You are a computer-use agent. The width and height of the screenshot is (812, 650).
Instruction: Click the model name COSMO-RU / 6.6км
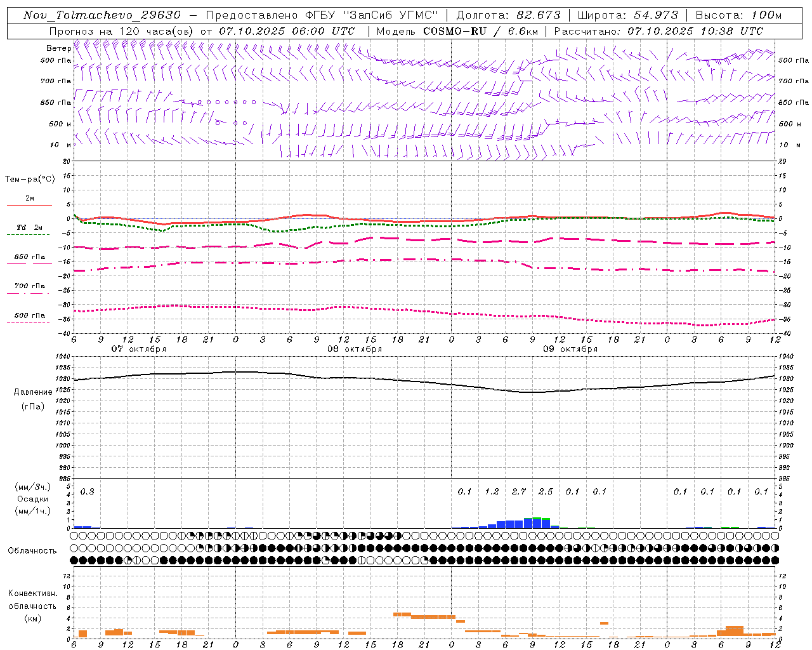pos(480,31)
